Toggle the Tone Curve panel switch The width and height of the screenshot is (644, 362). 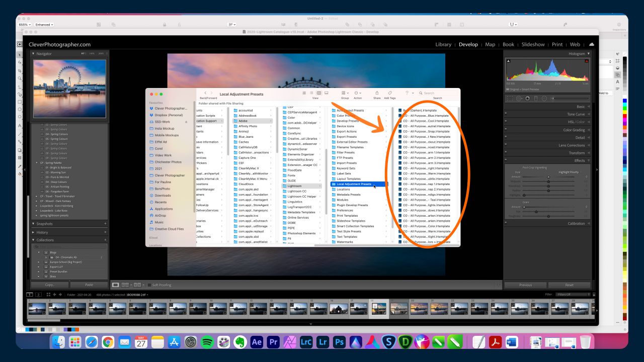point(506,114)
